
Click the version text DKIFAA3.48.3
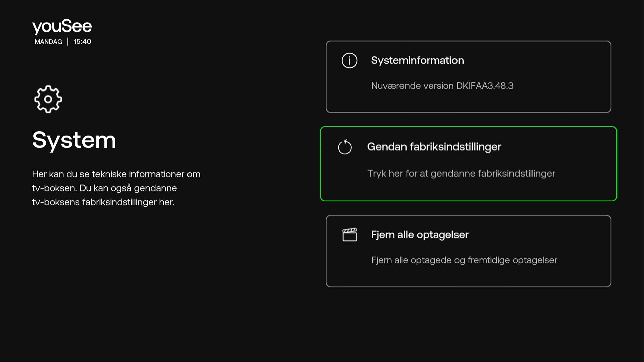(442, 86)
